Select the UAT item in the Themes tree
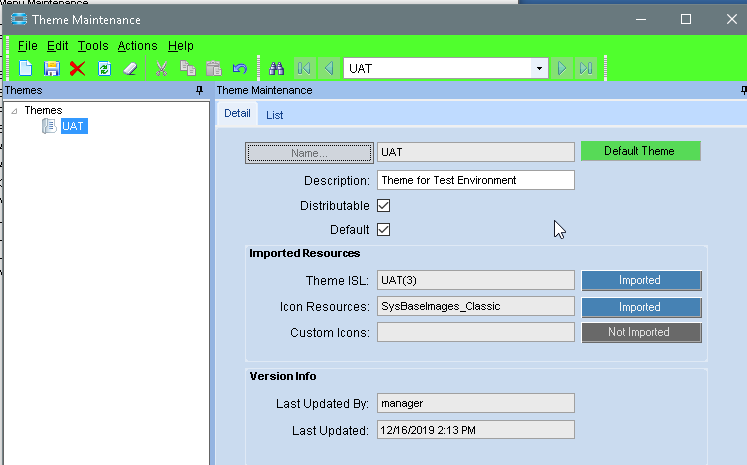The height and width of the screenshot is (465, 747). click(x=74, y=126)
